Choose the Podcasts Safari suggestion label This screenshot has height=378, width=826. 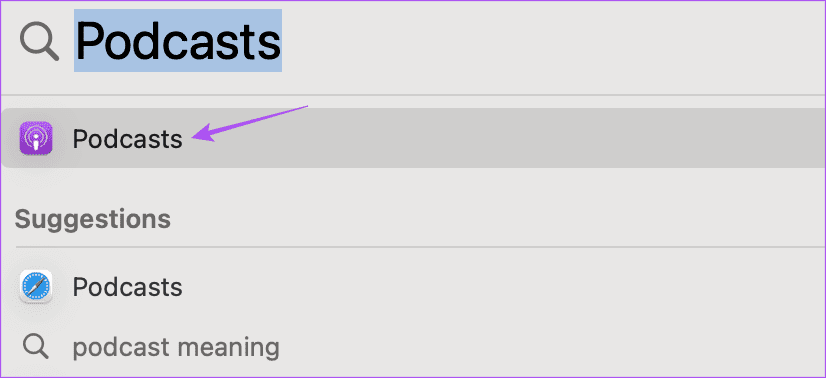127,287
